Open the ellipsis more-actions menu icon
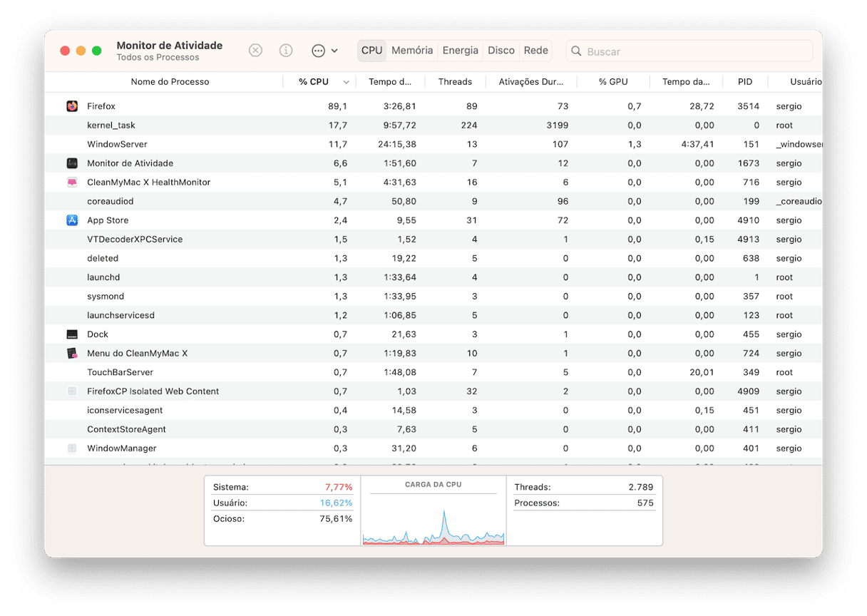The height and width of the screenshot is (616, 867). click(x=319, y=51)
